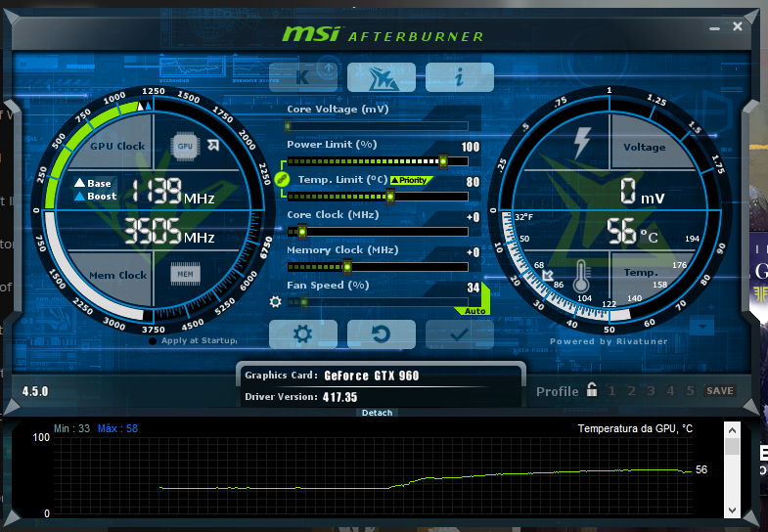Select profile slot 2

click(x=631, y=390)
